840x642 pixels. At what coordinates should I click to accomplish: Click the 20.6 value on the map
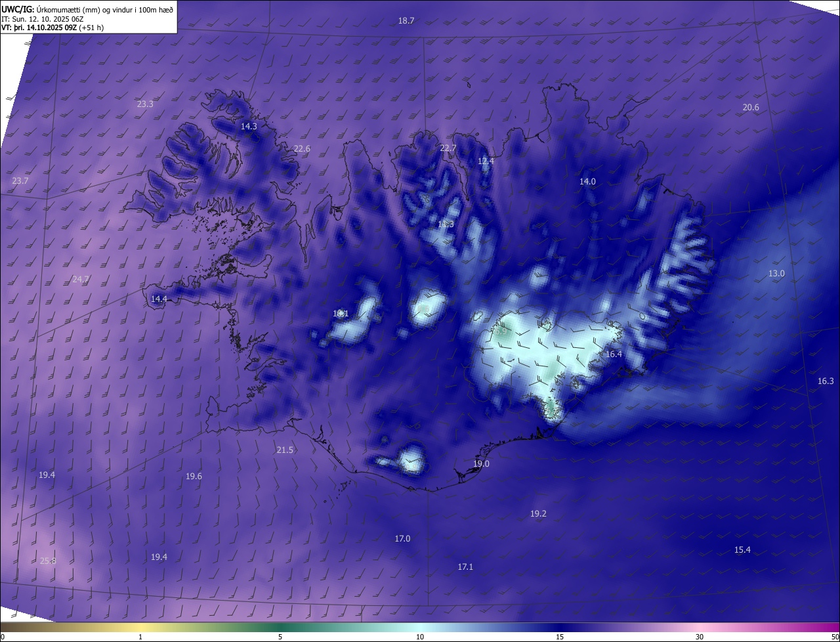(x=751, y=107)
